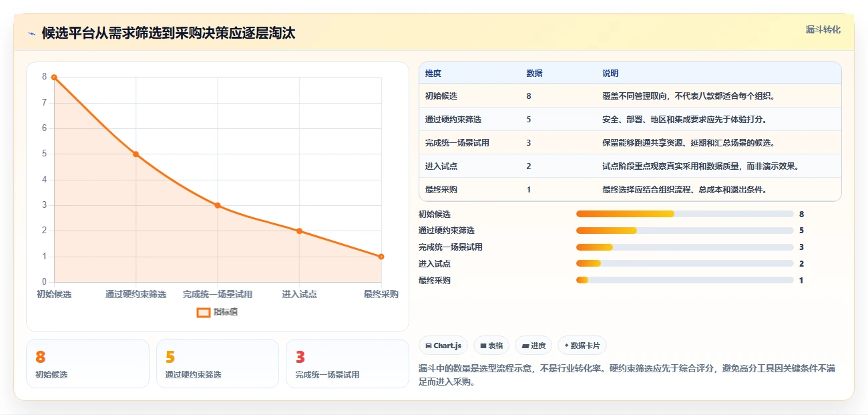Screen dimensions: 868x415
Task: Click the description starting 保留能够跑通共享资源
Action: click(688, 143)
